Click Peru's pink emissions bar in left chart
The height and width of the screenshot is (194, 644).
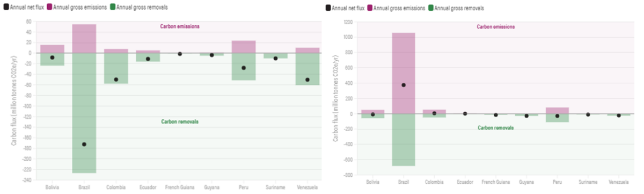coord(244,47)
